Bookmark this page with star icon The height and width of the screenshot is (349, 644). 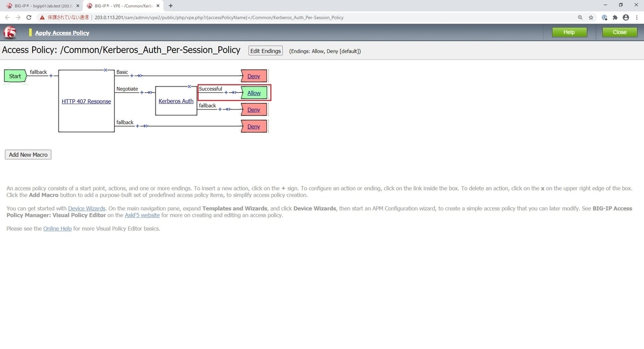tap(591, 17)
